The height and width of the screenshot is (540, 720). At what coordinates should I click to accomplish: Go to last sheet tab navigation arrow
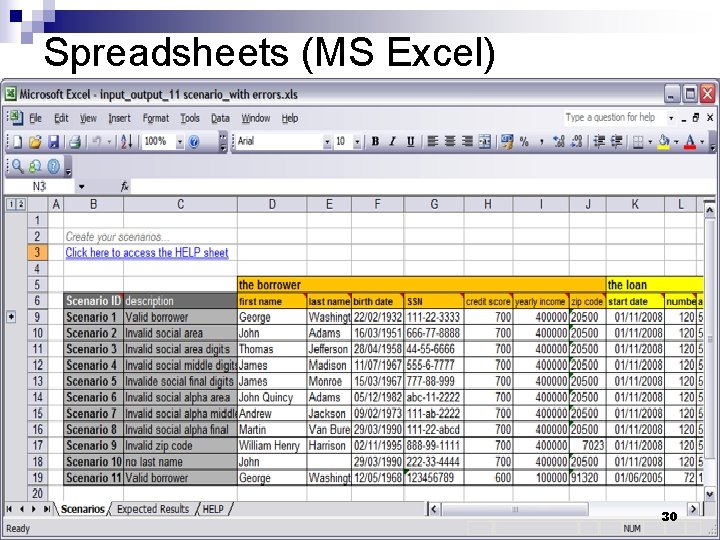(46, 509)
